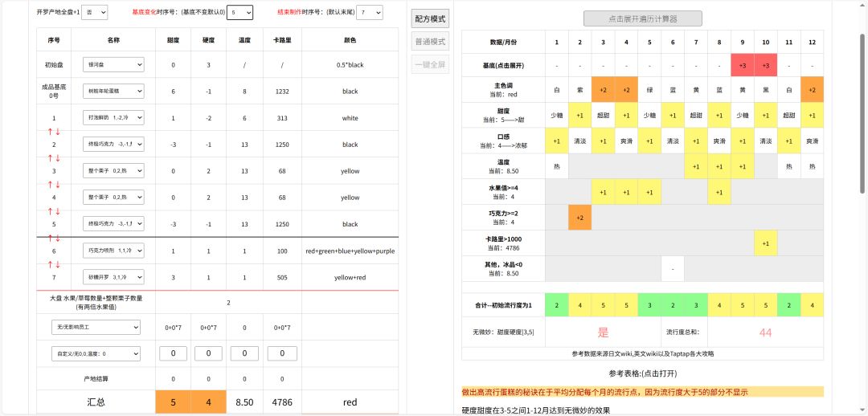868x416 pixels.
Task: Click the red 是 result
Action: coord(603,332)
